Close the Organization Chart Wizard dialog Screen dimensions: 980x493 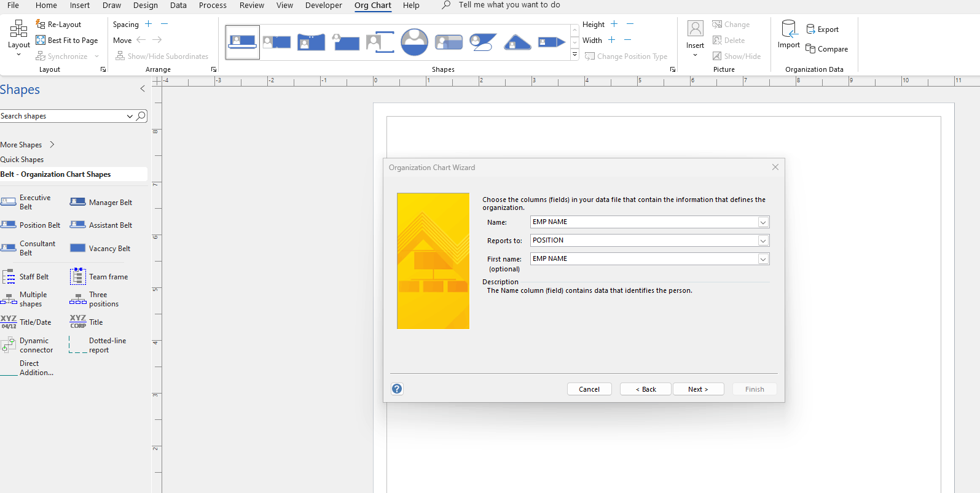click(x=775, y=167)
